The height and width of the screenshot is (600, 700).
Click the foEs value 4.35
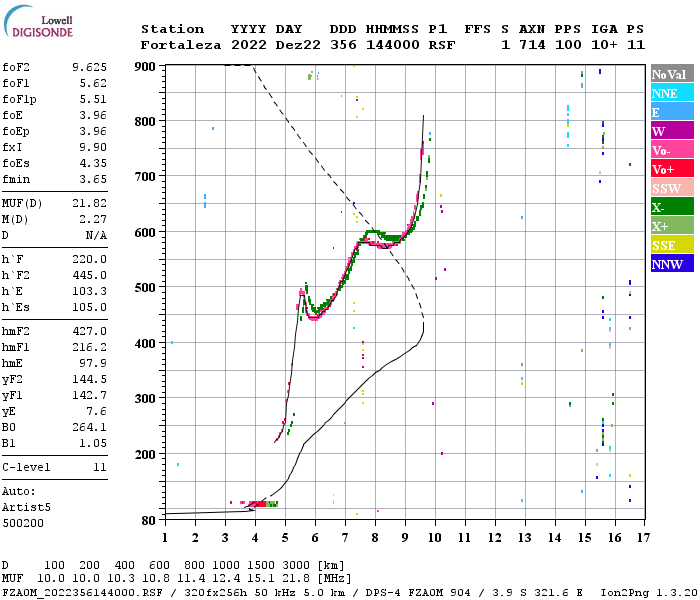click(x=93, y=163)
